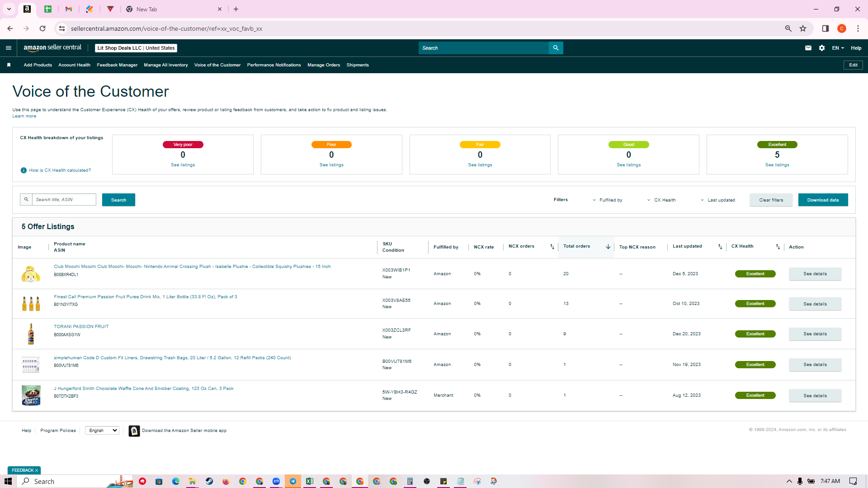The width and height of the screenshot is (868, 488).
Task: Open the How is CX Health calculated link
Action: pyautogui.click(x=60, y=170)
